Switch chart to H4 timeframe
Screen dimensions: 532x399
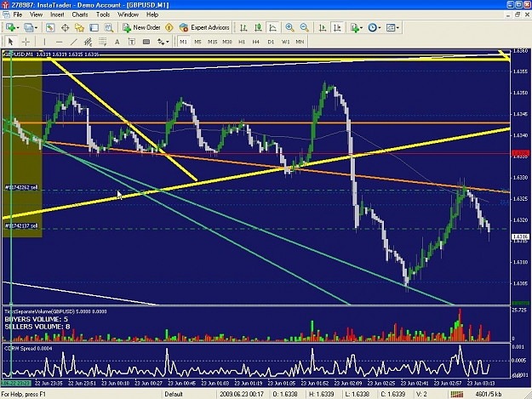[256, 42]
